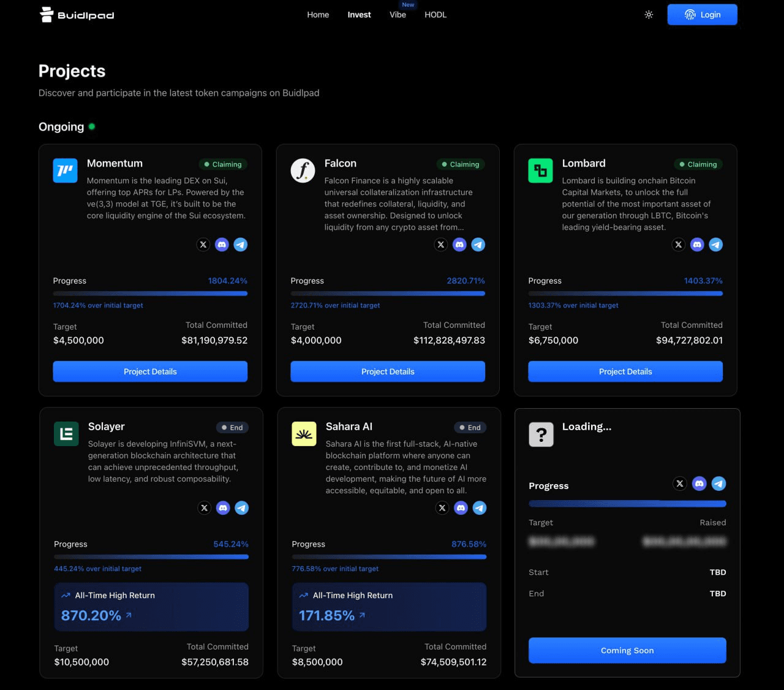784x690 pixels.
Task: Go to the Vibe nav item
Action: click(x=398, y=15)
